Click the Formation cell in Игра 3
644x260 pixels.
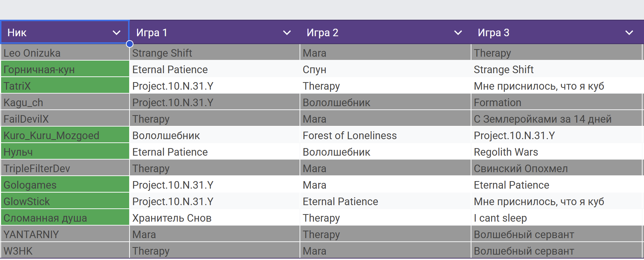(x=556, y=103)
